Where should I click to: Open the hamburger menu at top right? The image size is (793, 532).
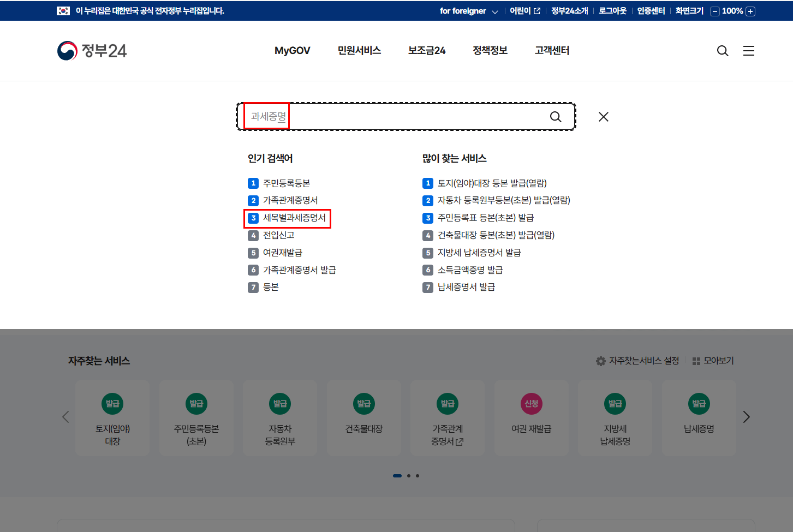(748, 50)
